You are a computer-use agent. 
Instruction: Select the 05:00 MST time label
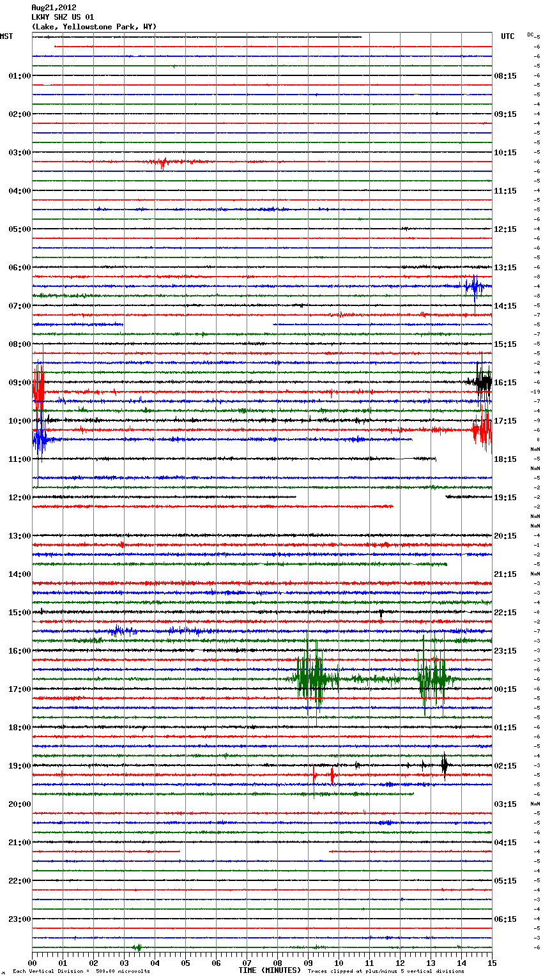(19, 229)
